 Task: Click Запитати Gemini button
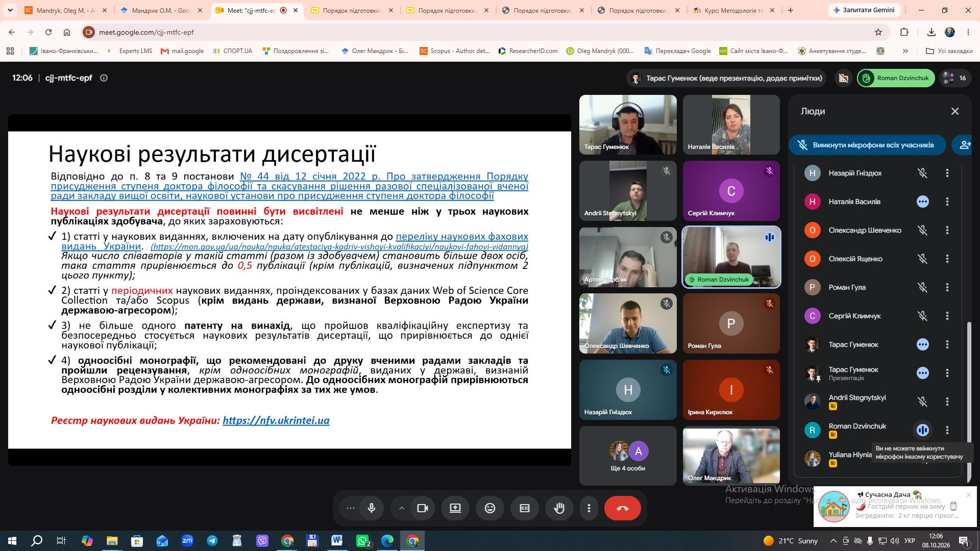(864, 10)
